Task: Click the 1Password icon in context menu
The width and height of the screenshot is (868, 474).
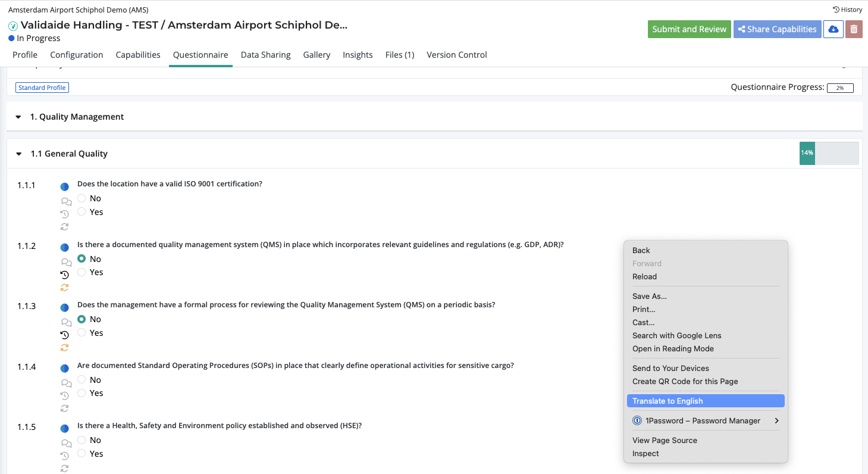Action: [637, 421]
